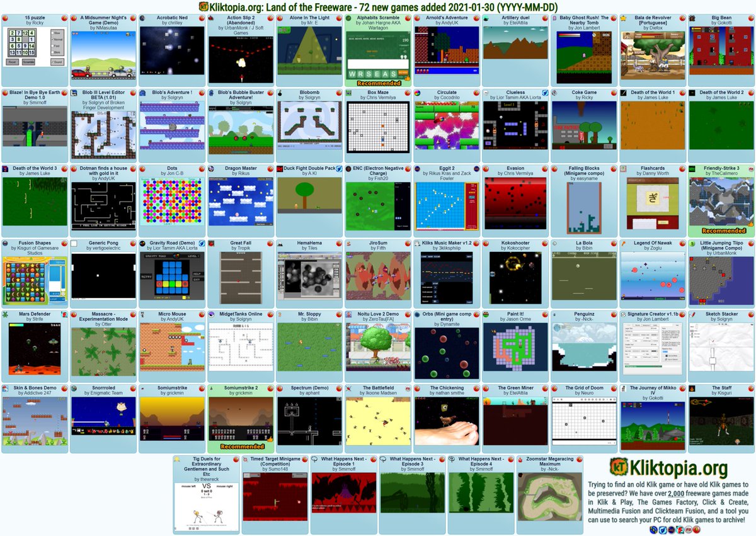756x536 pixels.
Task: Click the game icon left of Fusion Shapes title
Action: click(x=6, y=243)
